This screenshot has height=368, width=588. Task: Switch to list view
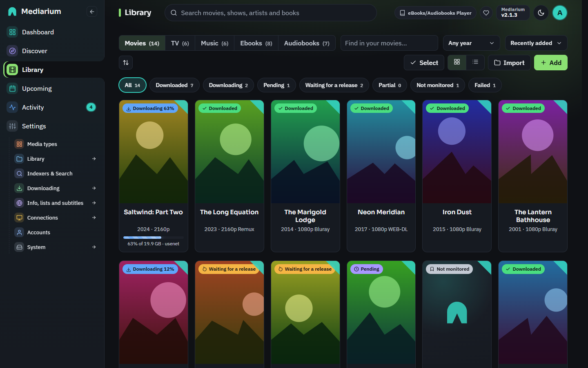pos(475,62)
